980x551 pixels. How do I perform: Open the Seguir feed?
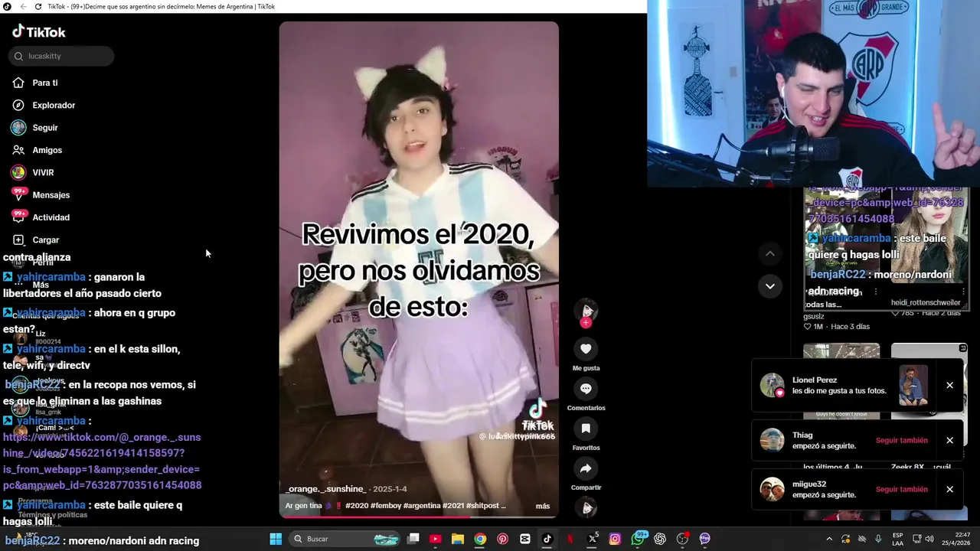(x=36, y=128)
